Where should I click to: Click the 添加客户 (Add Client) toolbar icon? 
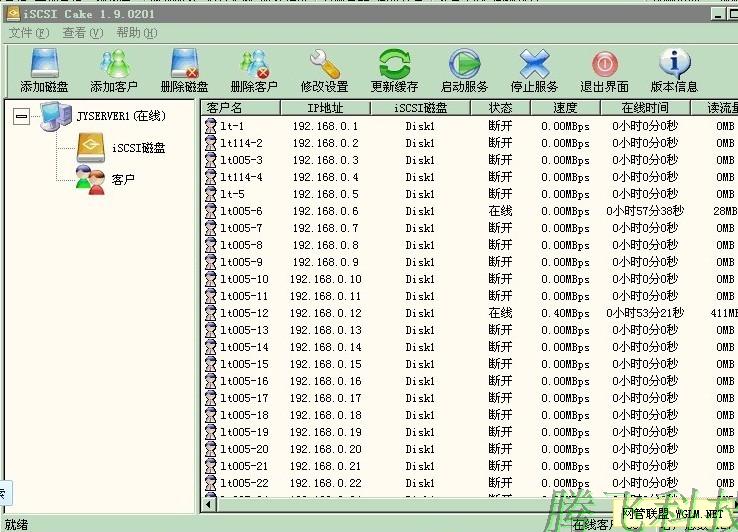pos(114,63)
